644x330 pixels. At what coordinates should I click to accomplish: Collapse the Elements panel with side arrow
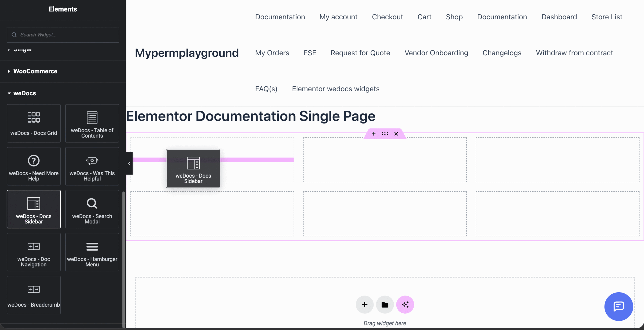tap(129, 163)
